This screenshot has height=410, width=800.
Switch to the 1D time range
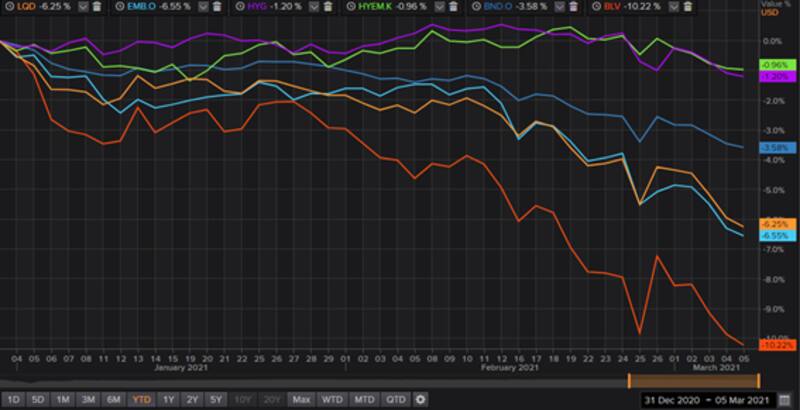tap(12, 400)
